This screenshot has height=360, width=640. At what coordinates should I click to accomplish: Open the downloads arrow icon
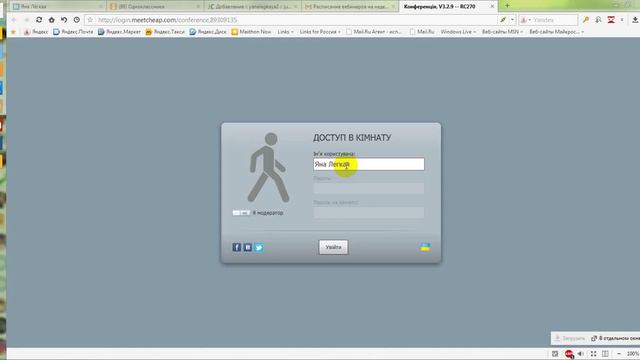(x=635, y=20)
